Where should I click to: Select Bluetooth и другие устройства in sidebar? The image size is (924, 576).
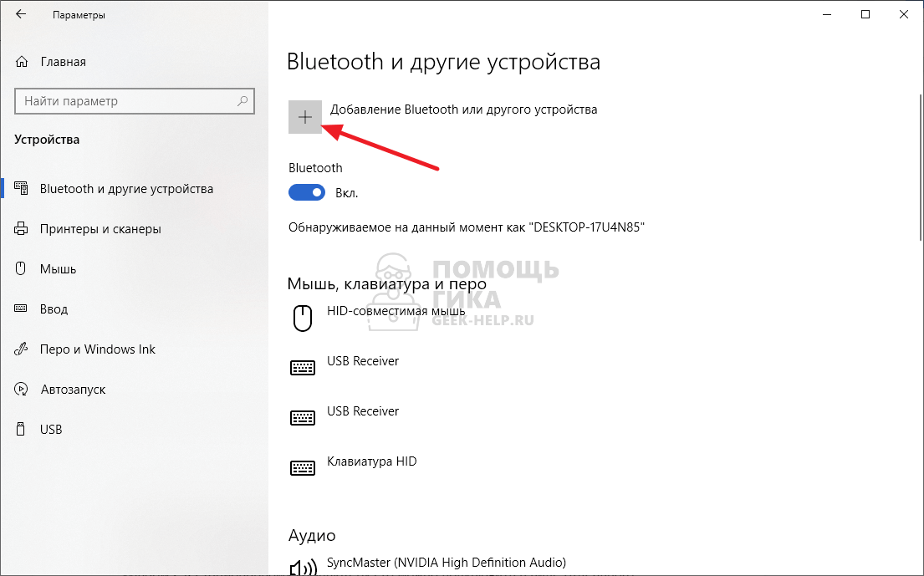coord(126,189)
